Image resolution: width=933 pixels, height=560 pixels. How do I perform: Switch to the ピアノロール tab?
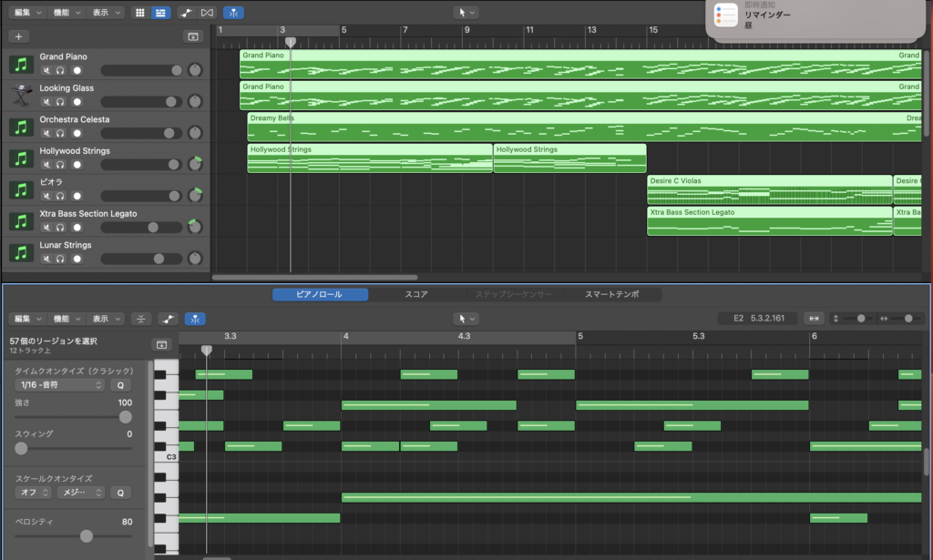pos(320,294)
